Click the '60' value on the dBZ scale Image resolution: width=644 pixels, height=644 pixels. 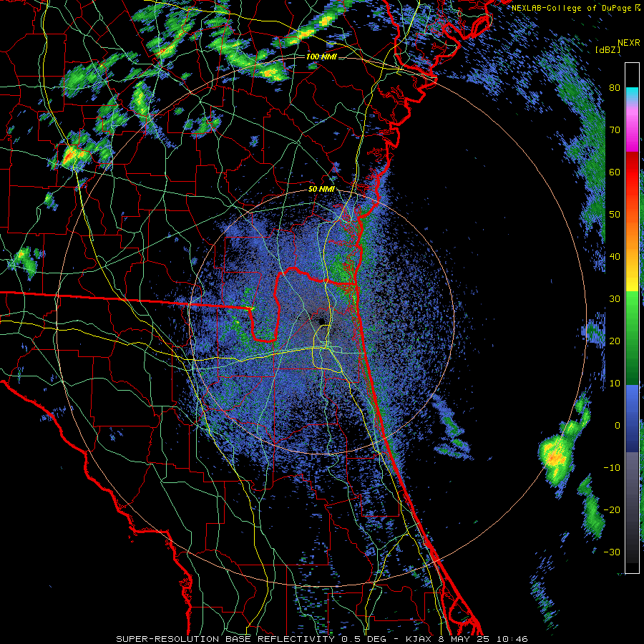click(x=615, y=172)
